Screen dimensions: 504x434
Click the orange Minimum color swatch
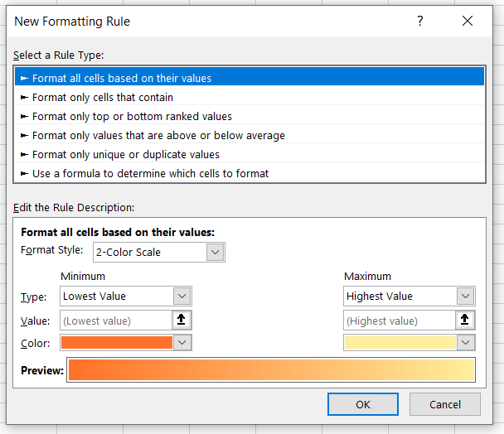(116, 343)
